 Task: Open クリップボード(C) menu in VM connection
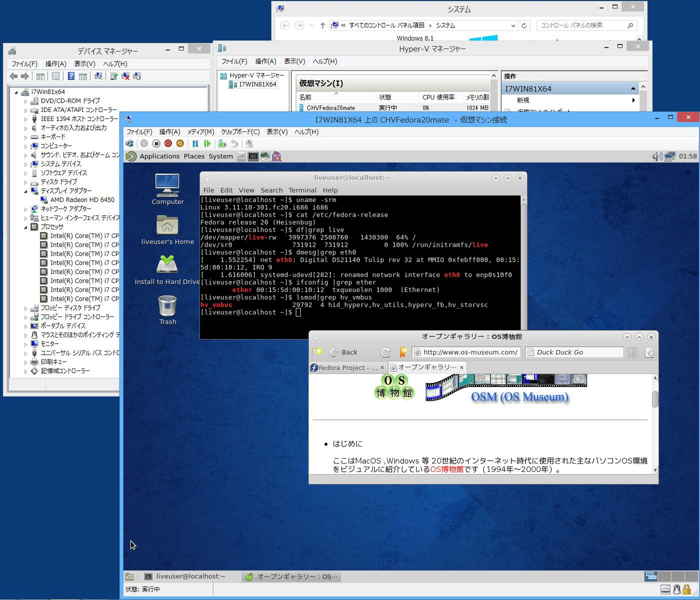[x=240, y=132]
